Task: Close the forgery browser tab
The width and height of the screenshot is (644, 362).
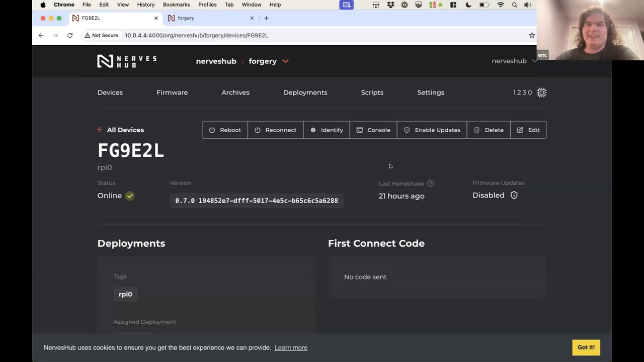Action: (252, 18)
